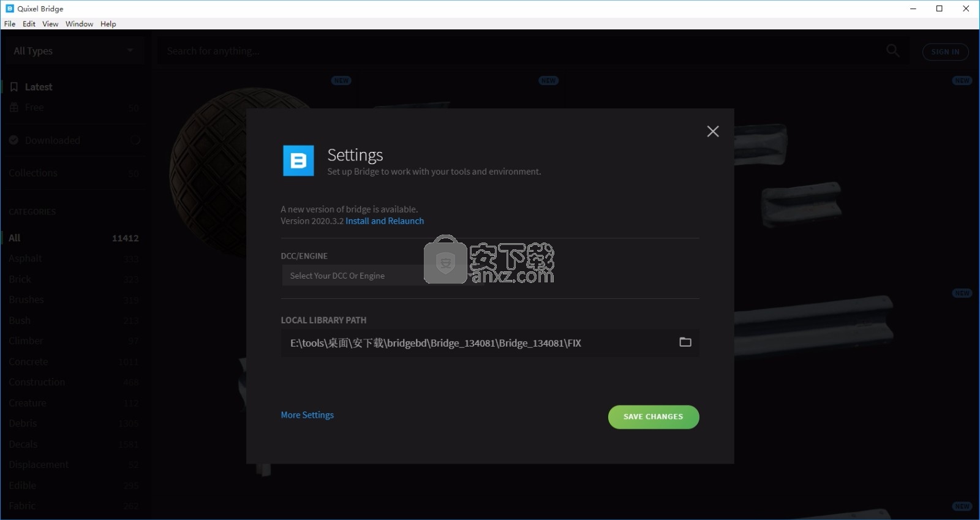Close the Settings dialog with the X

(x=713, y=131)
